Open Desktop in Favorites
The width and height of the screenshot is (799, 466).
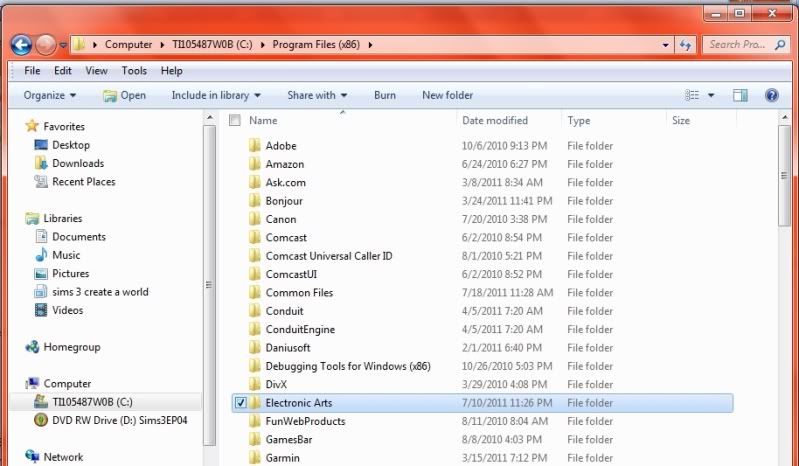pos(71,145)
